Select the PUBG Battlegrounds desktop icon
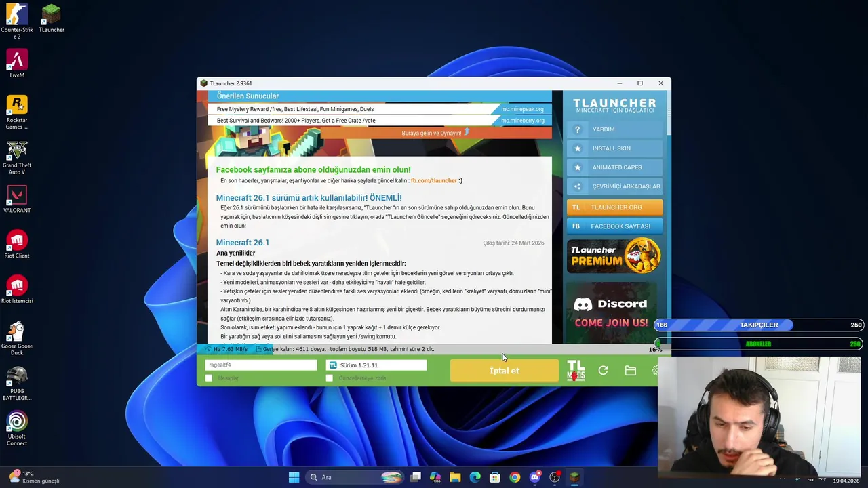 click(17, 384)
